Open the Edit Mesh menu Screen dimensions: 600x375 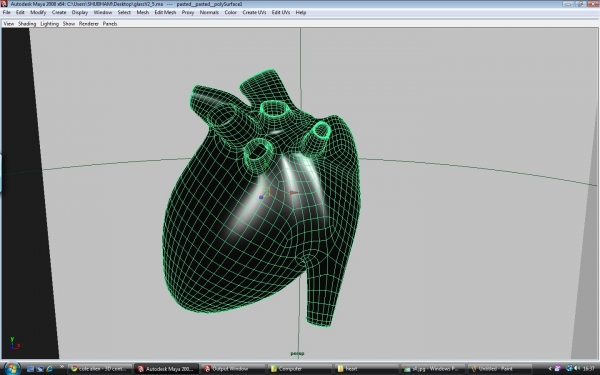pos(165,12)
